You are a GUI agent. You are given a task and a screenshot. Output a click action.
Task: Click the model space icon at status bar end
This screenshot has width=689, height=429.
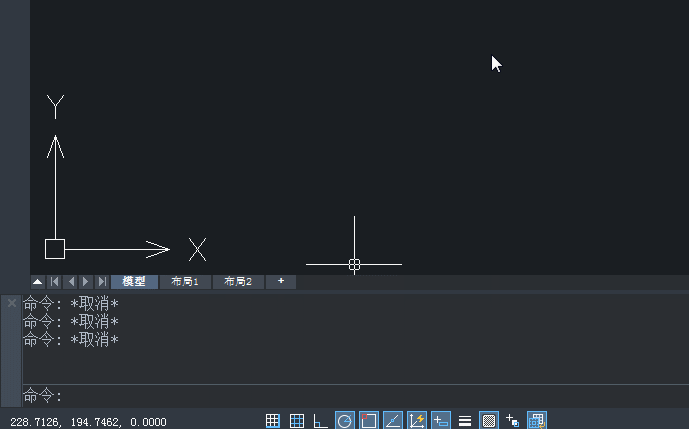[537, 421]
